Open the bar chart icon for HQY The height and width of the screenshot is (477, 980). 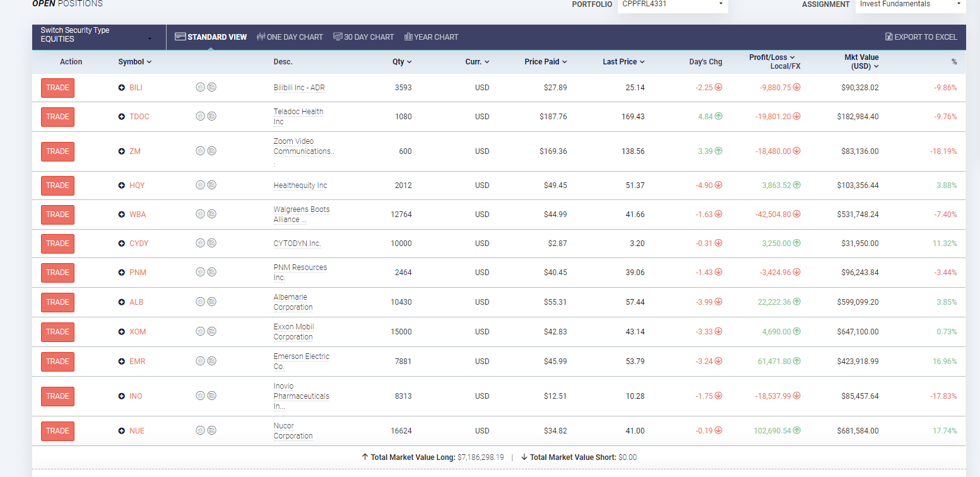(200, 185)
